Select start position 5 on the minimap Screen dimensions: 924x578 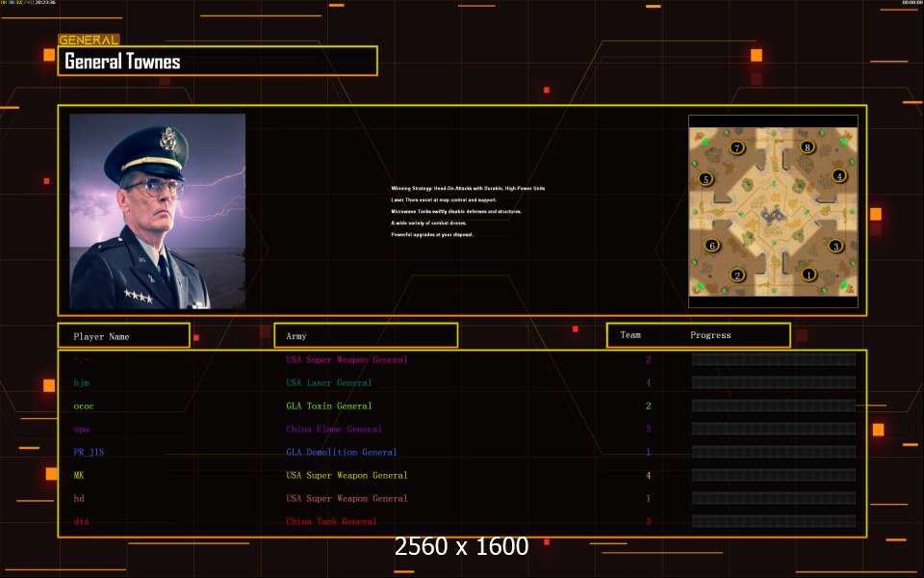pos(706,179)
